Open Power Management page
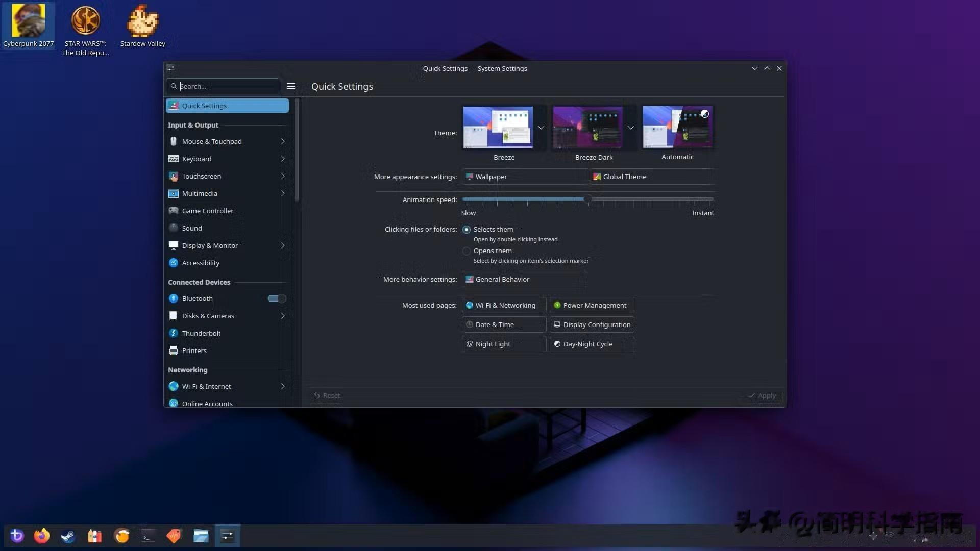Viewport: 980px width, 551px height. 592,305
